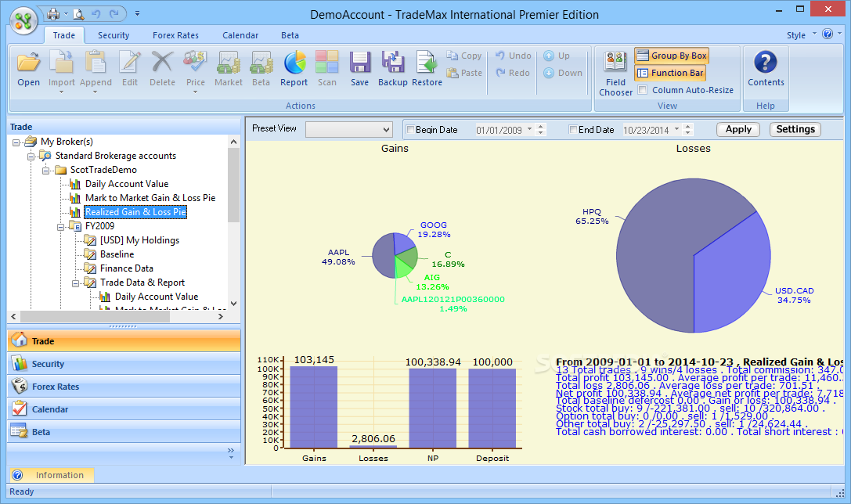Viewport: 851px width, 504px height.
Task: Collapse the FY2009 node
Action: pyautogui.click(x=61, y=227)
